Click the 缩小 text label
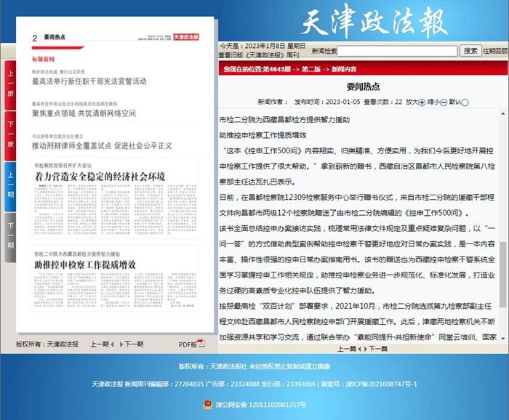509x420 pixels. pos(434,102)
